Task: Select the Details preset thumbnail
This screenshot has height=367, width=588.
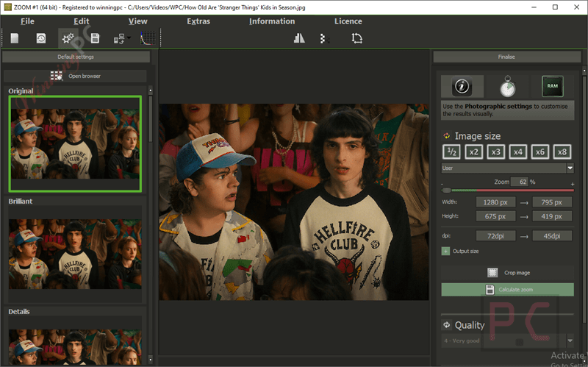Action: [x=75, y=341]
